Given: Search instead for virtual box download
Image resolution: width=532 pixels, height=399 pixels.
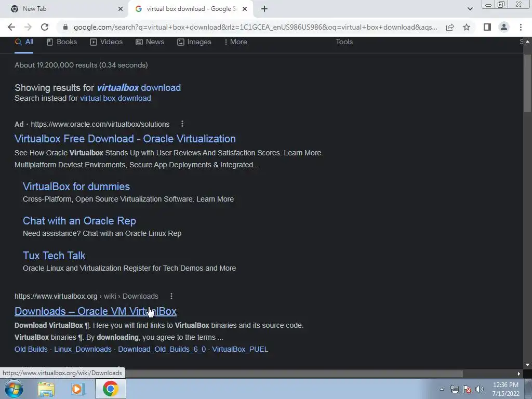Looking at the screenshot, I should (x=115, y=98).
